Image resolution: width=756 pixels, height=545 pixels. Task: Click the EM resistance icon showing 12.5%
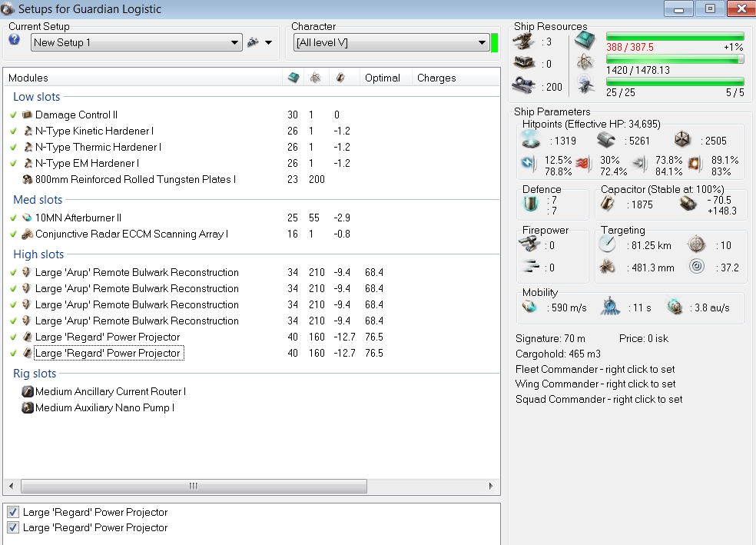click(529, 164)
